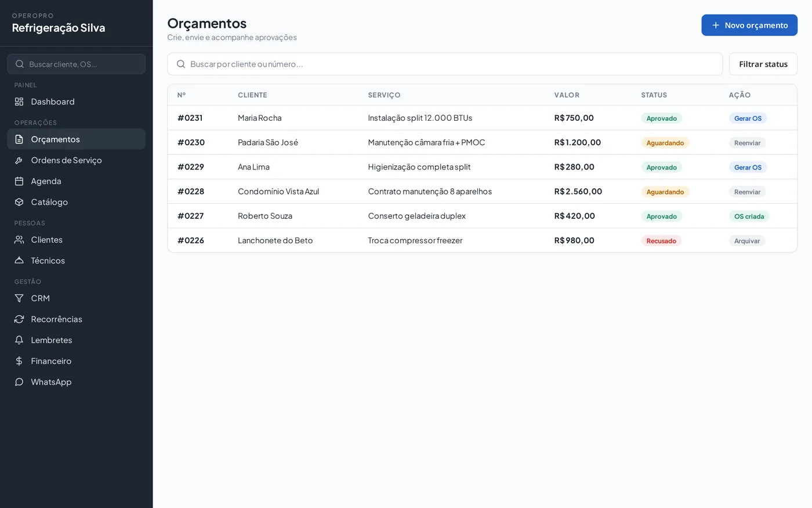Open CRM via the funnel icon
This screenshot has width=812, height=508.
[x=19, y=298]
